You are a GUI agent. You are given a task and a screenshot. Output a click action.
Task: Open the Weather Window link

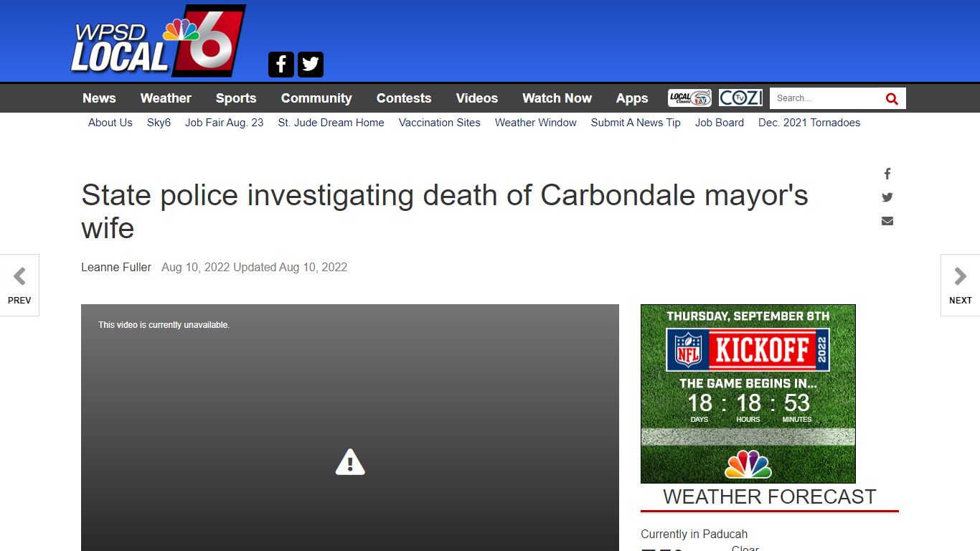(536, 123)
